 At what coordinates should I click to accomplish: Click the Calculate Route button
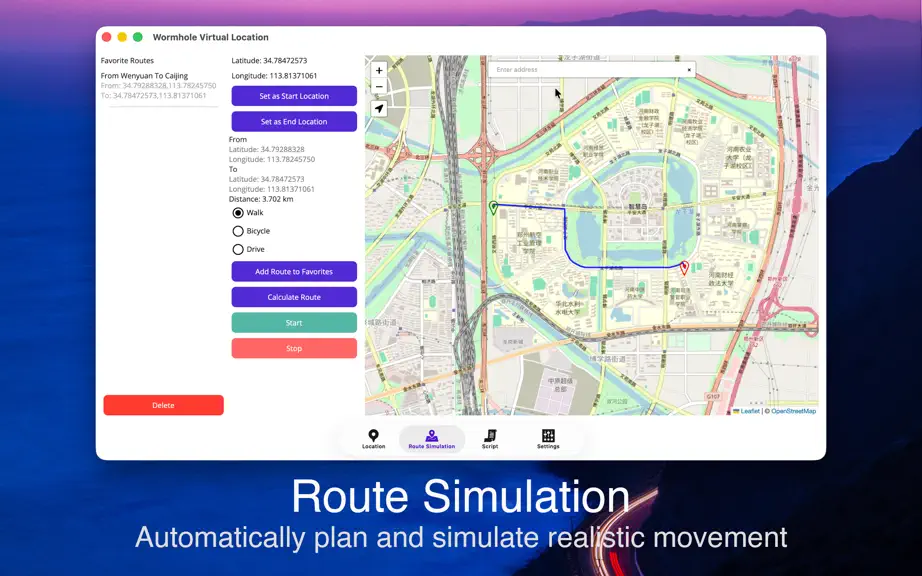pos(294,297)
